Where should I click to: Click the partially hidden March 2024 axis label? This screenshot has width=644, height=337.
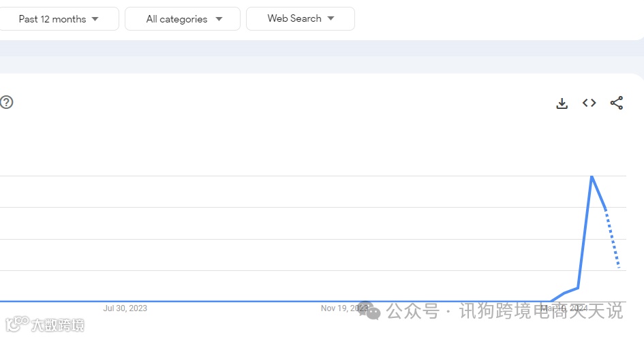[x=563, y=308]
